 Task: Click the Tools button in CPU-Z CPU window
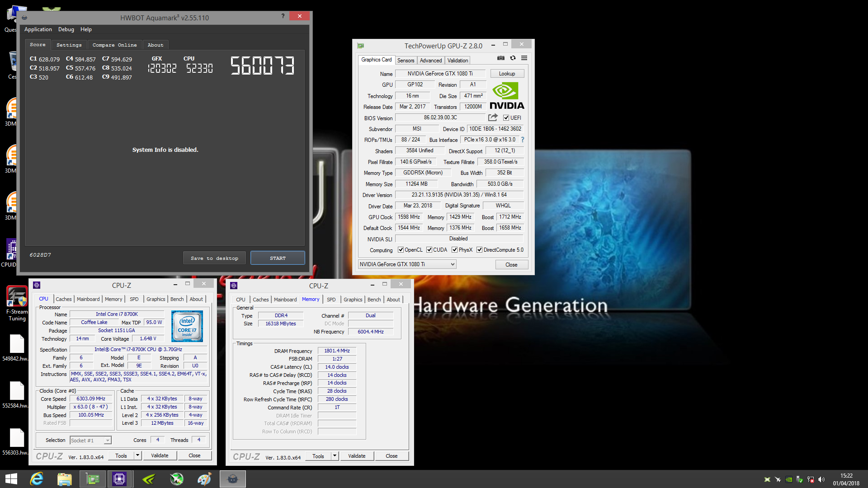[121, 455]
